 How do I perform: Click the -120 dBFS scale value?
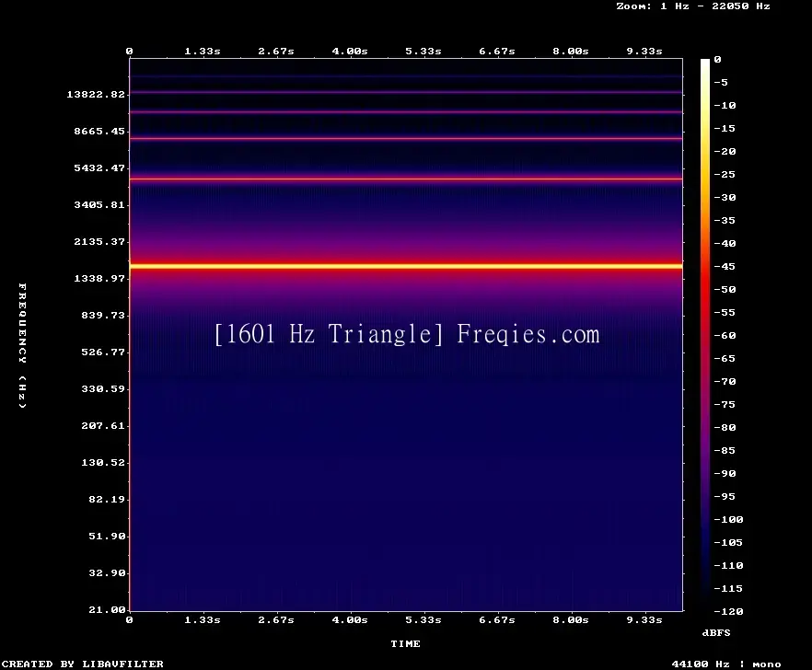(728, 611)
